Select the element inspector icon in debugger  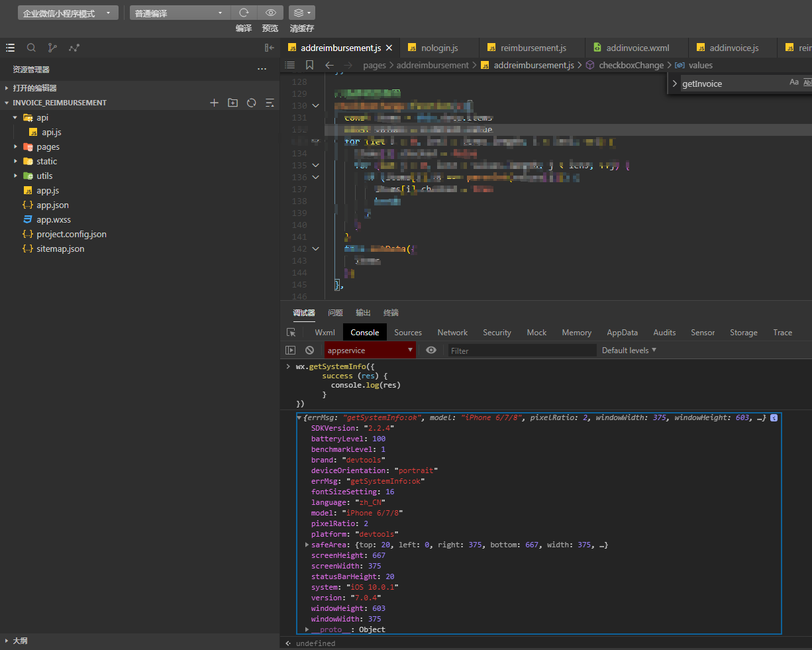291,333
